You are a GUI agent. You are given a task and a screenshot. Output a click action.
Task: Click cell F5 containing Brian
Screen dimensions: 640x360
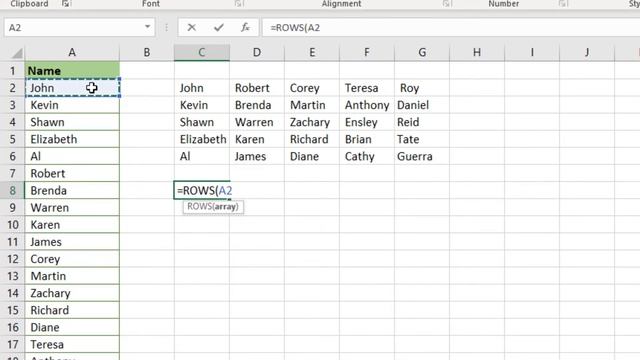(x=367, y=139)
